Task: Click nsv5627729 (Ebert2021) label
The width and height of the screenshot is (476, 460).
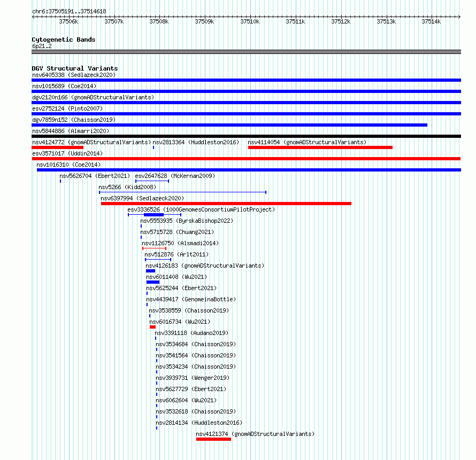Action: tap(191, 389)
